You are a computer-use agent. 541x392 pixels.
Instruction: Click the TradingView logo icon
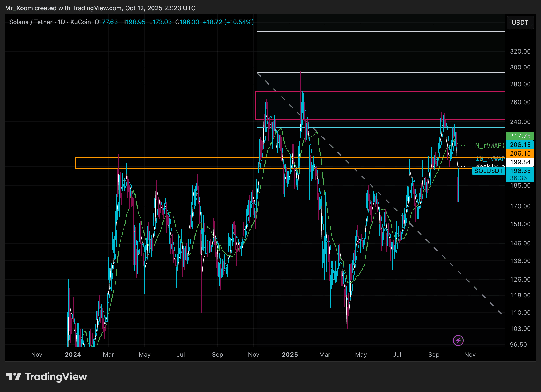14,376
